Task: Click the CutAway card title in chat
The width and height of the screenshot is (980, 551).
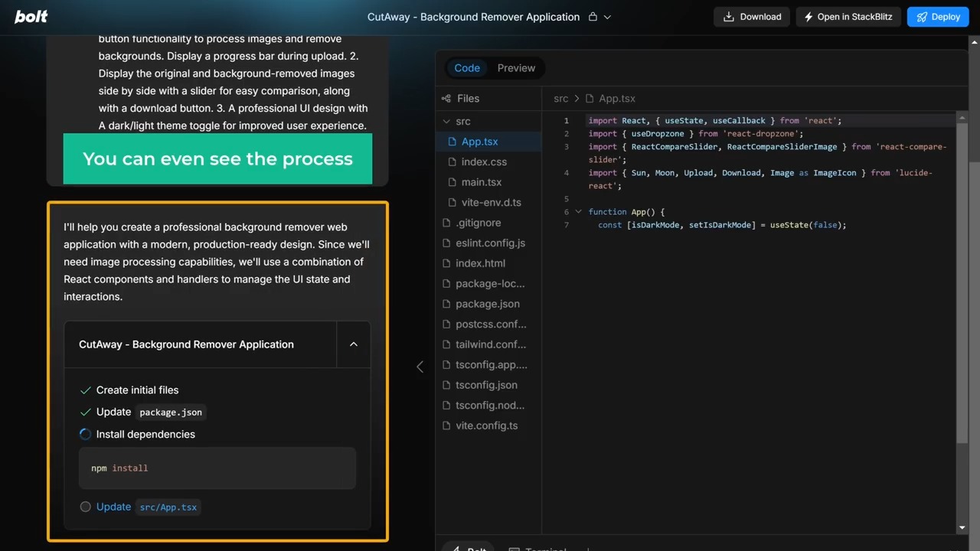Action: click(186, 344)
